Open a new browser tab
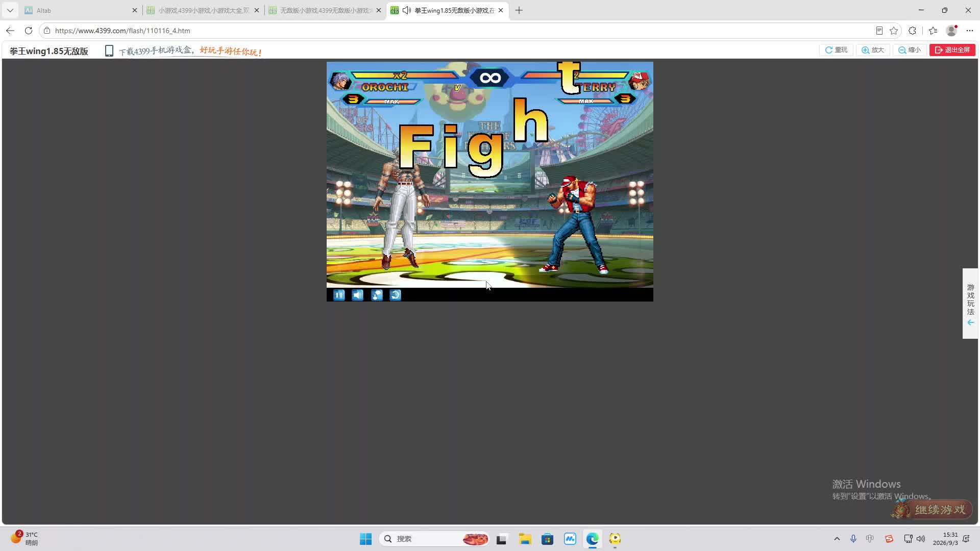 click(x=519, y=10)
